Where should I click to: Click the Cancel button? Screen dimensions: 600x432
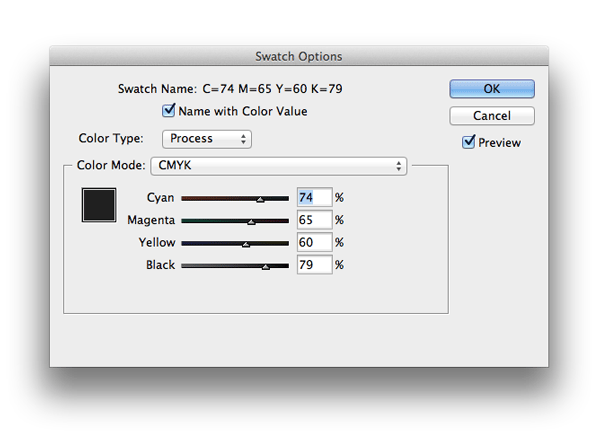tap(491, 116)
